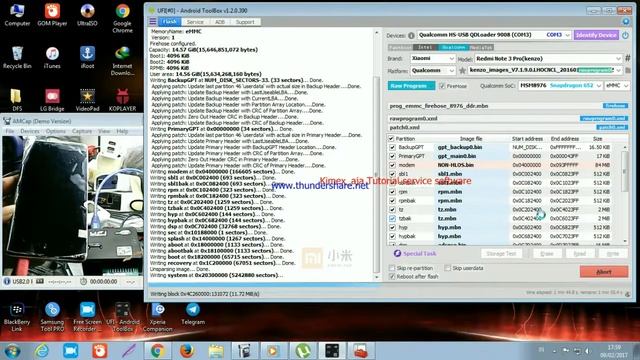The width and height of the screenshot is (640, 360).
Task: Click the blue firehose file button
Action: pyautogui.click(x=615, y=106)
